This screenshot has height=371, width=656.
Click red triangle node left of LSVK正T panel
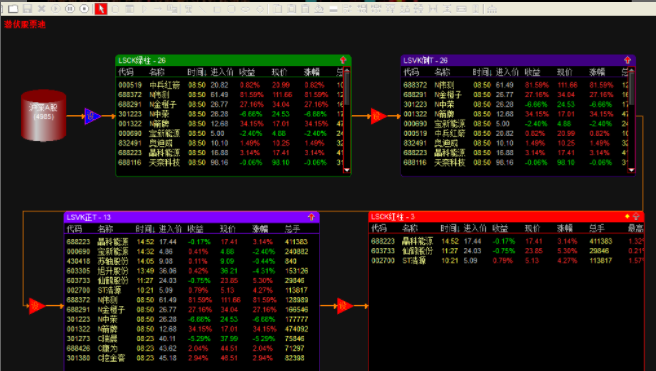[x=36, y=306]
